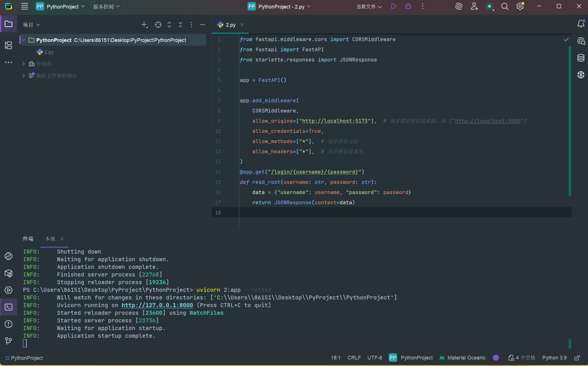
Task: Open the 项目 view selector dropdown
Action: [x=31, y=25]
